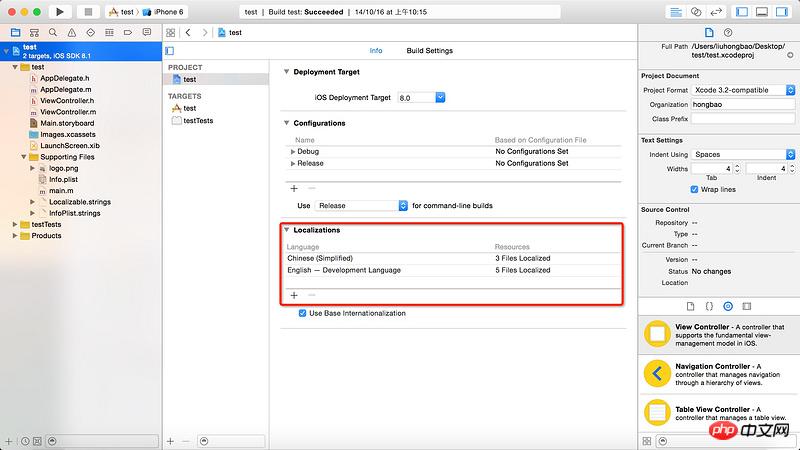The width and height of the screenshot is (800, 450).
Task: Show the Code Snippet library
Action: (x=709, y=306)
